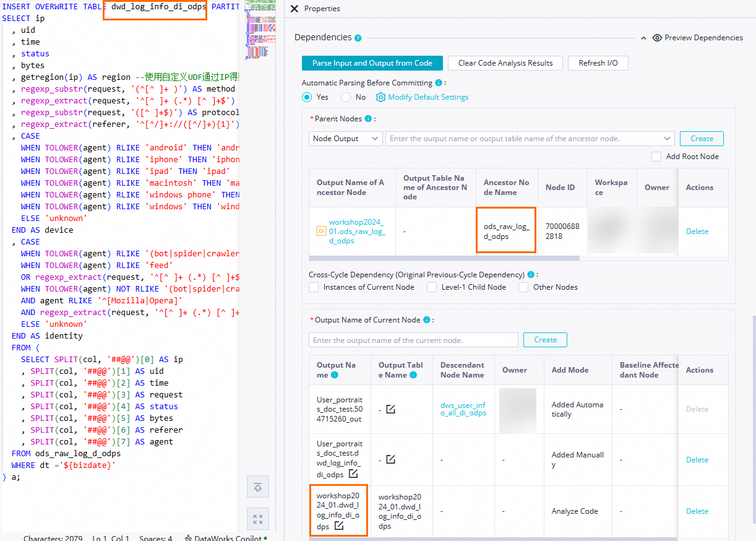Screen dimensions: 756x541
Task: Delete the ods_raw_log_d_odps parent node
Action: pyautogui.click(x=697, y=232)
